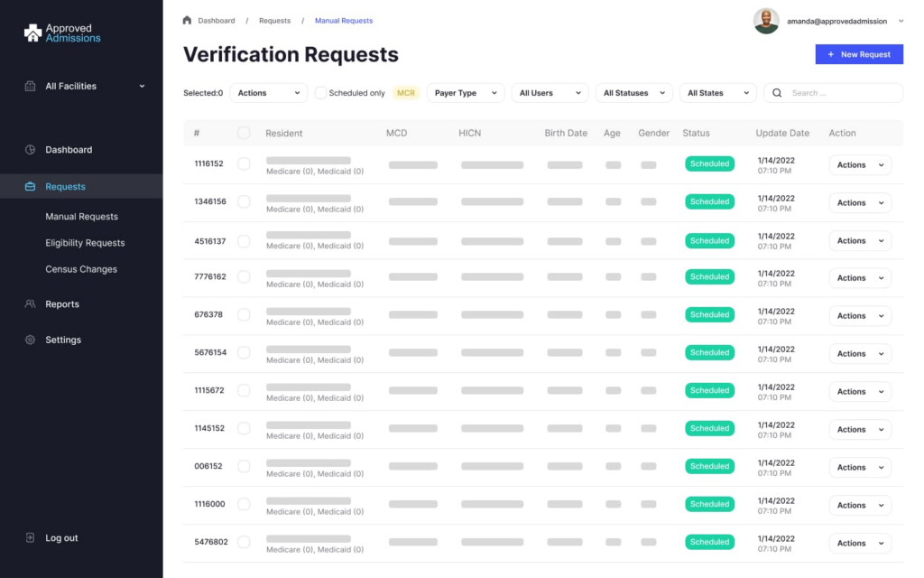The width and height of the screenshot is (924, 578).
Task: Click the Dashboard pie chart icon
Action: 30,150
